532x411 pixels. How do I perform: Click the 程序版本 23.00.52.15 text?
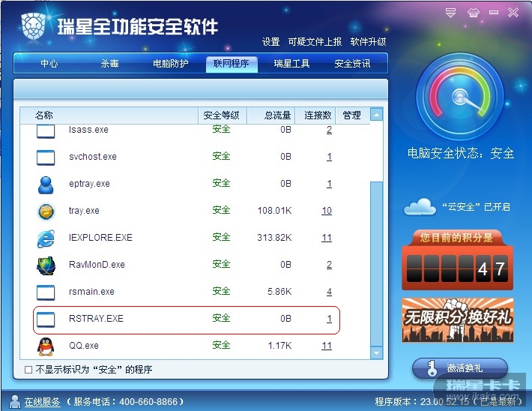pos(422,402)
